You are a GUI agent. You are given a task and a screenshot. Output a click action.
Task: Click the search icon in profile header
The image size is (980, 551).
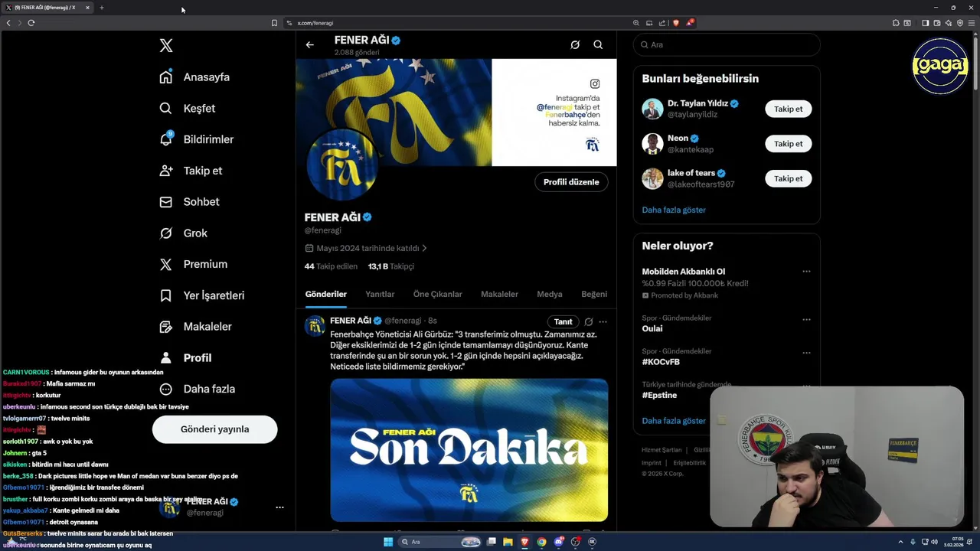(x=598, y=44)
